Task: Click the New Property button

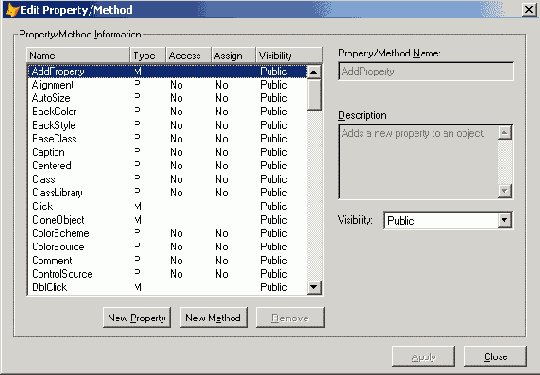Action: pyautogui.click(x=137, y=317)
